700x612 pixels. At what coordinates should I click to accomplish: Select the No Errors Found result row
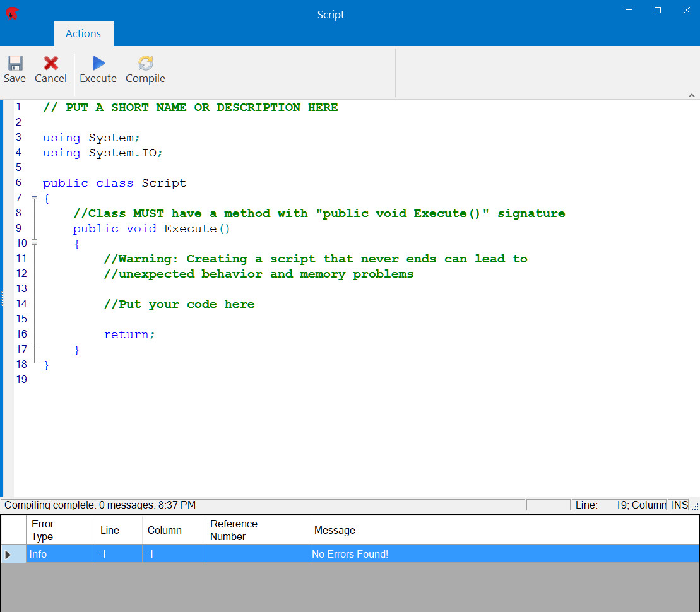click(350, 554)
